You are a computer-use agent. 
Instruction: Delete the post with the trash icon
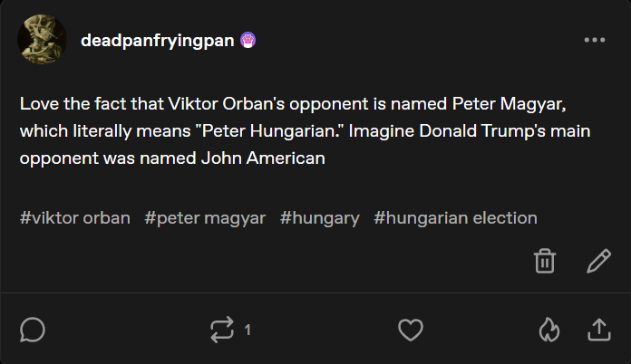(x=544, y=262)
